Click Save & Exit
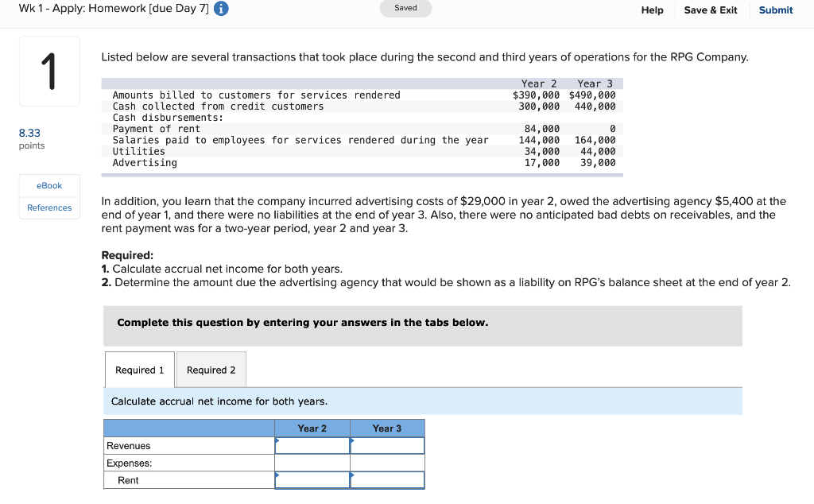Viewport: 814px width, 504px height. (x=710, y=10)
